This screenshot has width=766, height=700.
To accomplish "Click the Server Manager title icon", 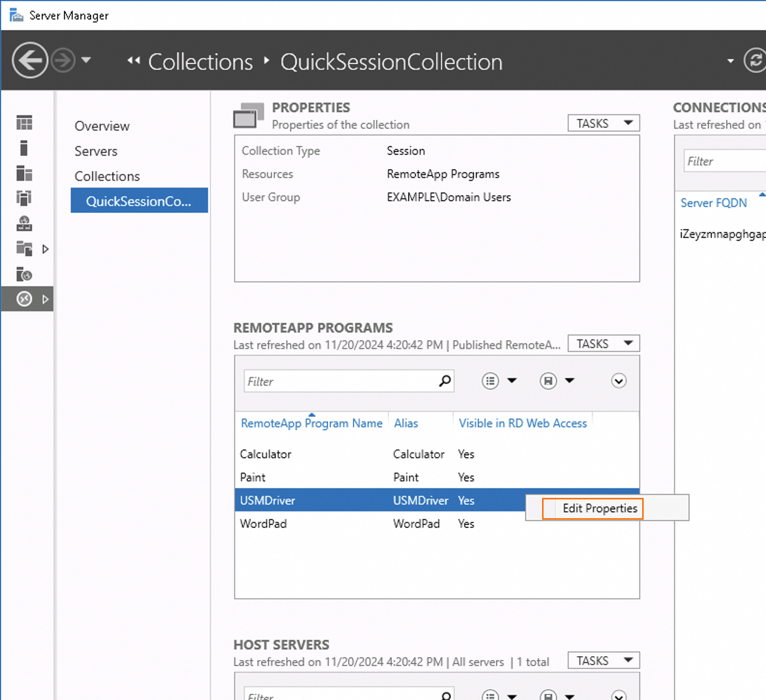I will coord(16,15).
